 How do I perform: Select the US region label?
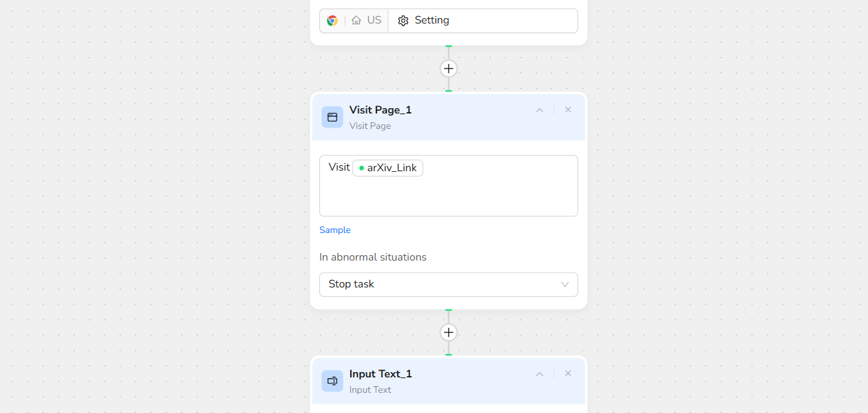(374, 20)
